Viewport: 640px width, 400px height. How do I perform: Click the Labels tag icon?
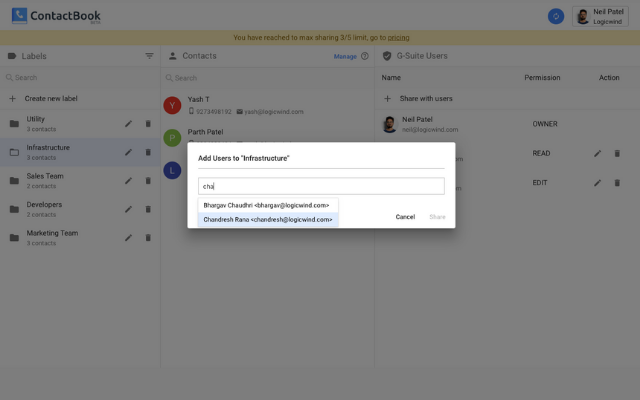click(x=12, y=56)
